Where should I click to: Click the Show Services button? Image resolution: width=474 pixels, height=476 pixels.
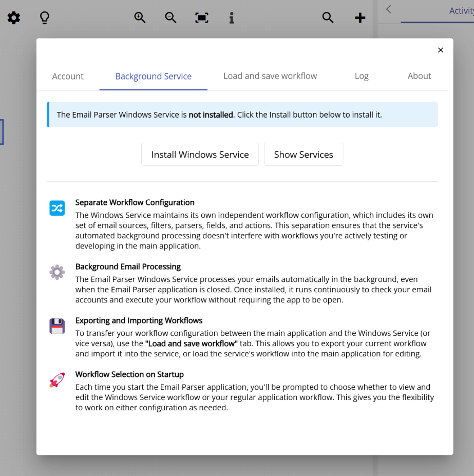point(304,154)
